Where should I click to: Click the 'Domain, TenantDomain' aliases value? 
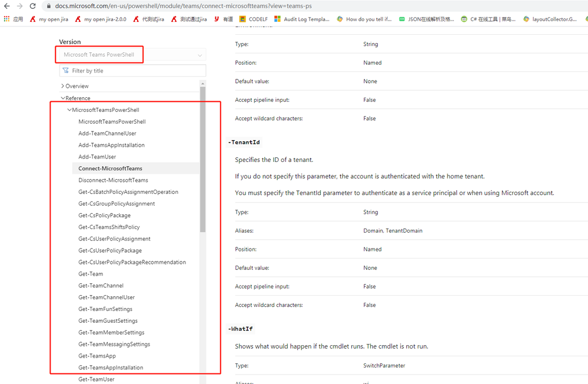pos(393,230)
